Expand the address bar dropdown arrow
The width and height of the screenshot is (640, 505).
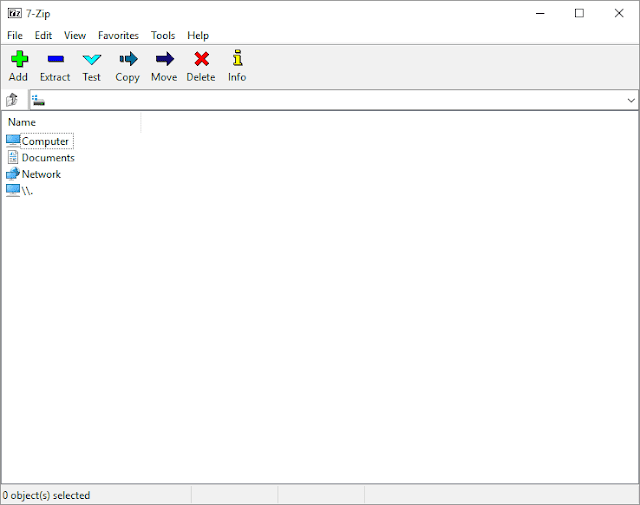pyautogui.click(x=631, y=100)
